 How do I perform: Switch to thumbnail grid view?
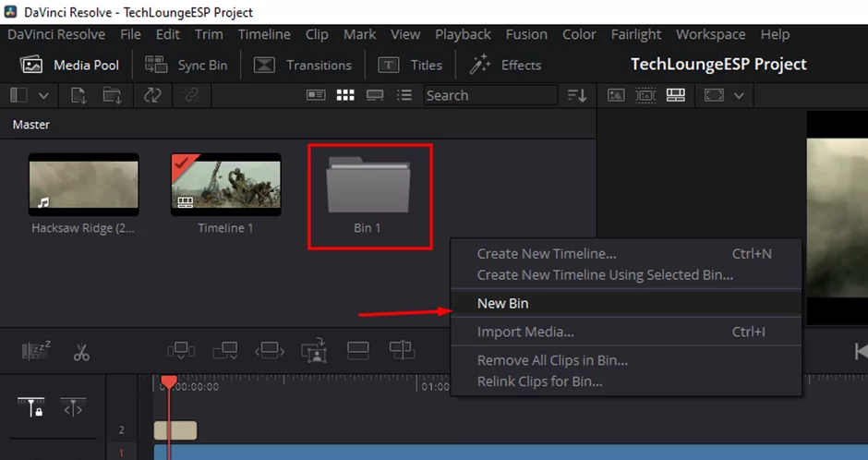[345, 95]
